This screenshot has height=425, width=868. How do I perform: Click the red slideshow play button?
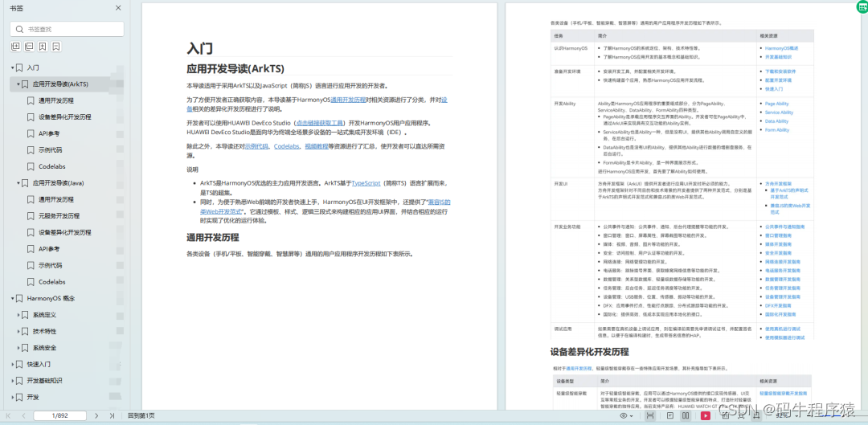click(x=705, y=415)
